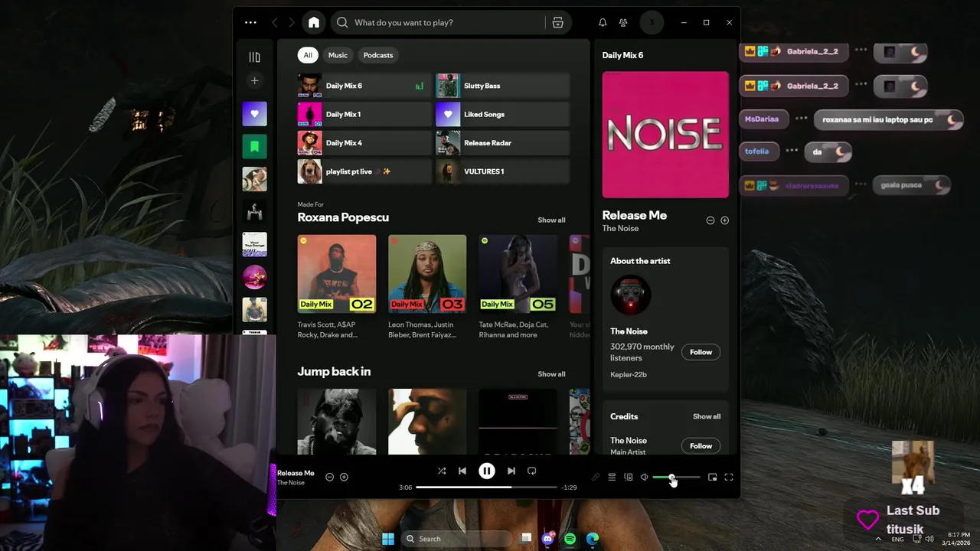Viewport: 980px width, 551px height.
Task: Open the Daily Mix 02 card
Action: pyautogui.click(x=337, y=287)
